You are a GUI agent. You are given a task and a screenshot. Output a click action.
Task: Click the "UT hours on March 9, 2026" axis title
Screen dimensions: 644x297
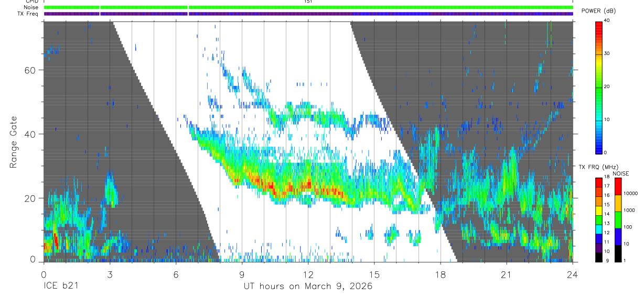(308, 287)
